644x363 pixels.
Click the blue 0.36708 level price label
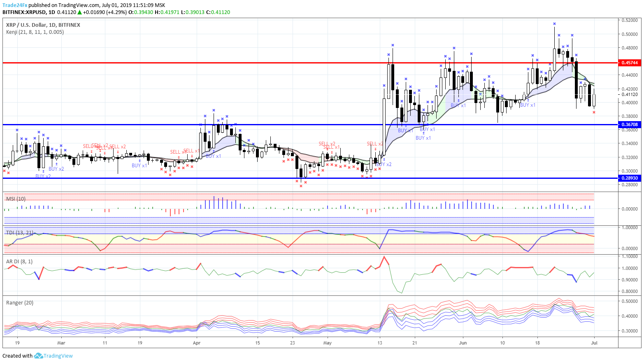(630, 124)
